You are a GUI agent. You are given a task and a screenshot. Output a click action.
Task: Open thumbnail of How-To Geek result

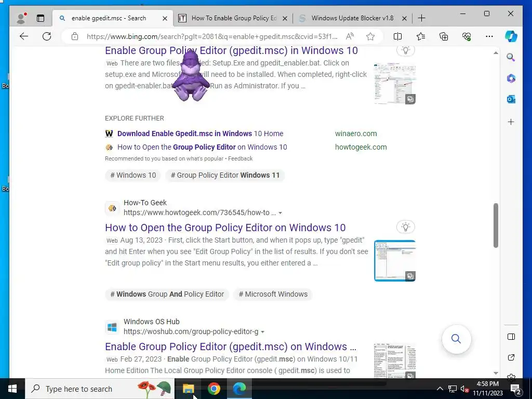(395, 261)
